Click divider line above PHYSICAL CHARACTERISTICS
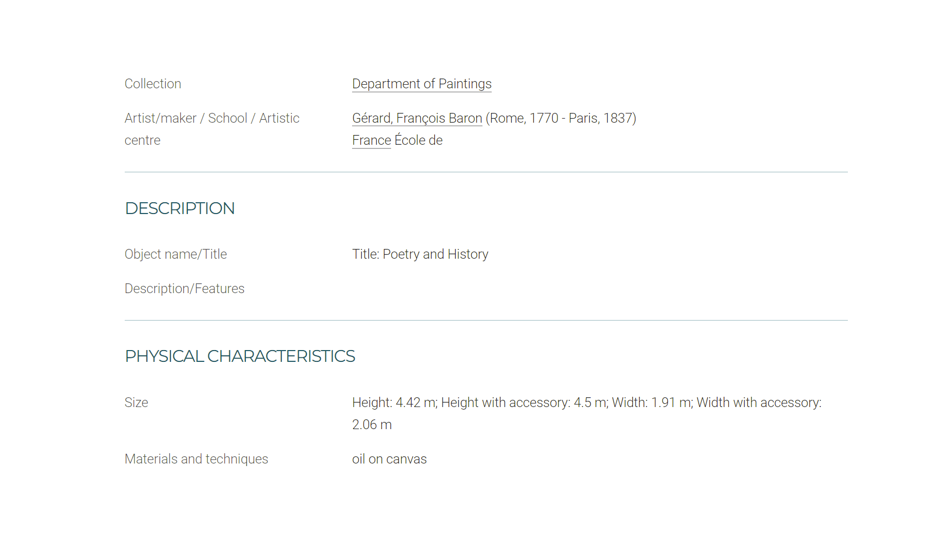This screenshot has width=949, height=560. (x=486, y=320)
